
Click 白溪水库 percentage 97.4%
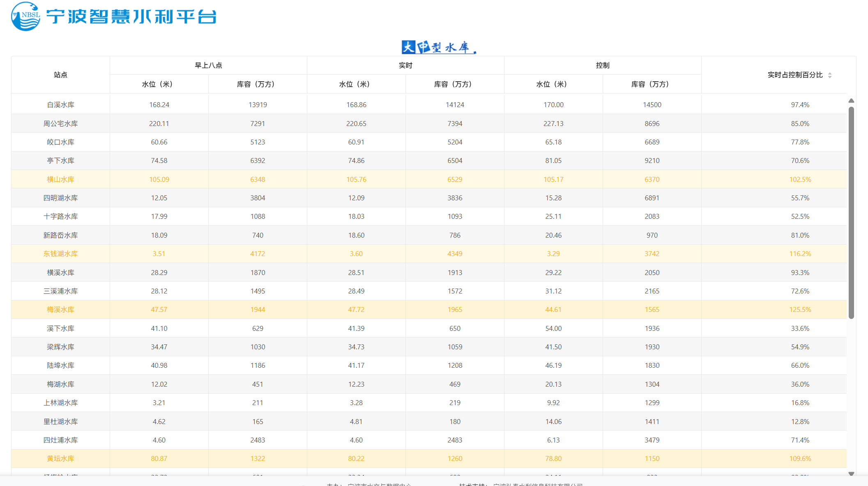pyautogui.click(x=800, y=105)
